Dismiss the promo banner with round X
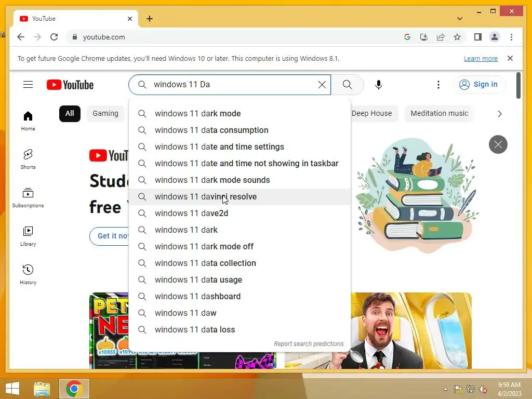The image size is (532, 399). [x=498, y=144]
